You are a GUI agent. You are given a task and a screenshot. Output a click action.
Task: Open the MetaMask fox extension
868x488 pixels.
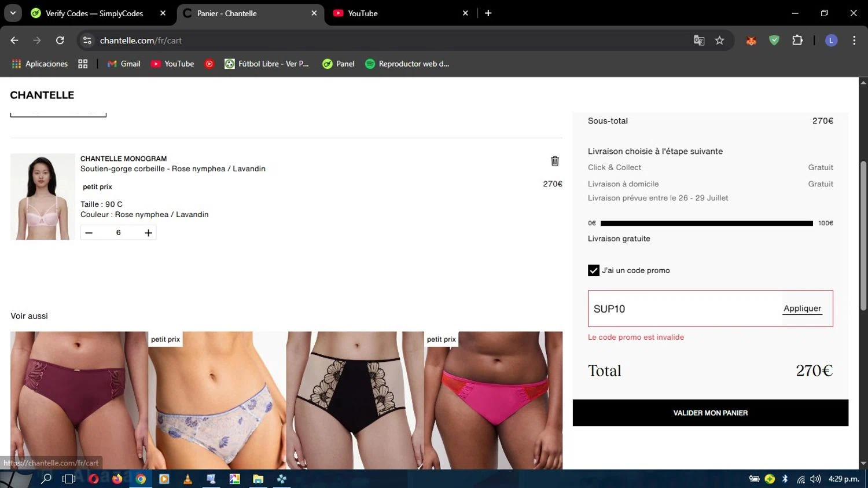(751, 41)
